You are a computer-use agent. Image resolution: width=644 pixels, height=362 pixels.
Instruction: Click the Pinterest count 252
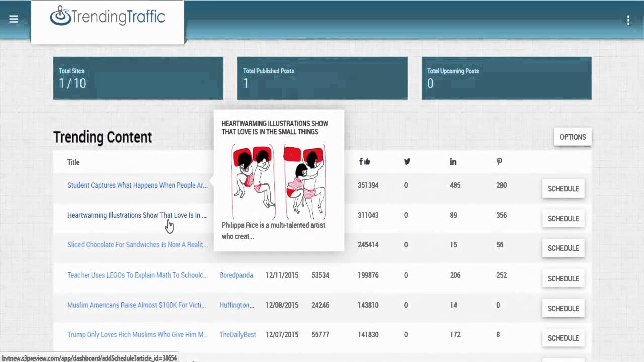[x=501, y=275]
